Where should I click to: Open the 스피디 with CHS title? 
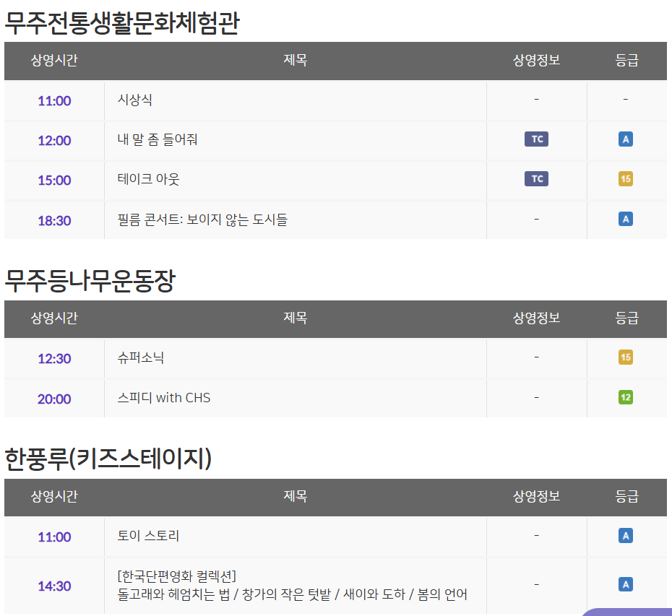tap(164, 397)
